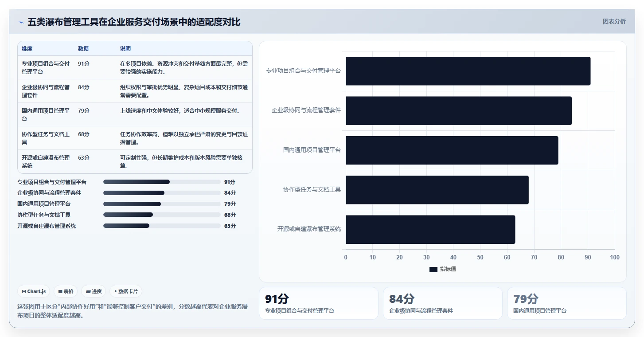Select the 国内通用项目管理平台 cell in the table
This screenshot has height=337, width=644.
pyautogui.click(x=46, y=114)
